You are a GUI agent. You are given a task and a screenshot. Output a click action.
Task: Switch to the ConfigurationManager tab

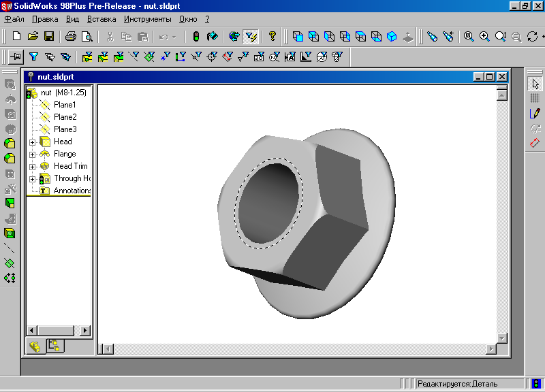click(54, 346)
